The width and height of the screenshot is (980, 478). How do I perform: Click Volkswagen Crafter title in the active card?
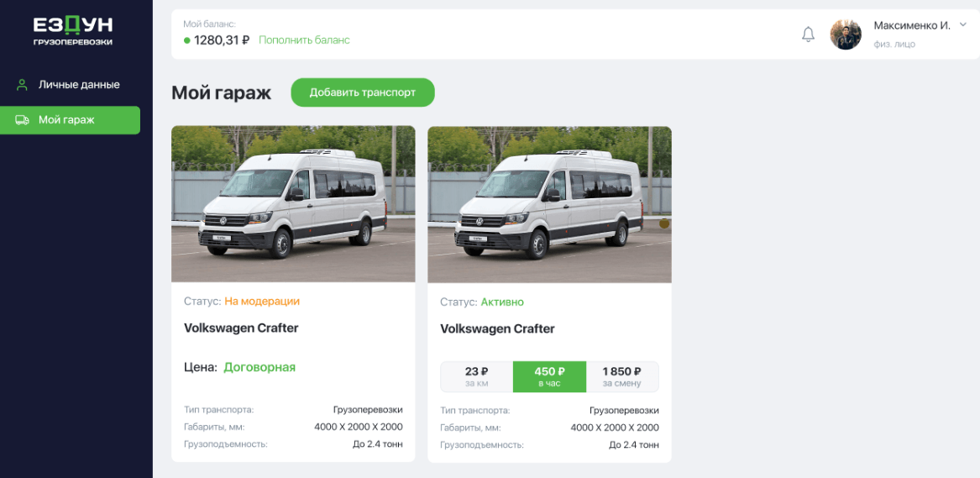(497, 328)
